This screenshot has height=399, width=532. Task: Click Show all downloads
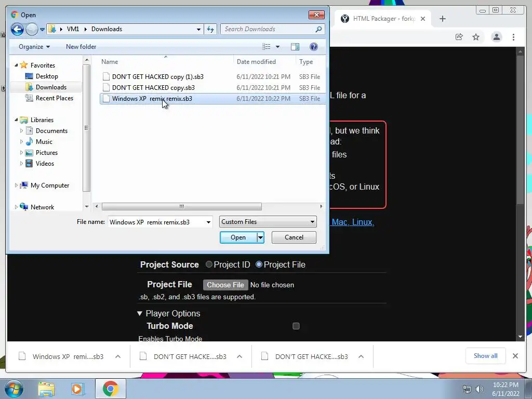(486, 356)
